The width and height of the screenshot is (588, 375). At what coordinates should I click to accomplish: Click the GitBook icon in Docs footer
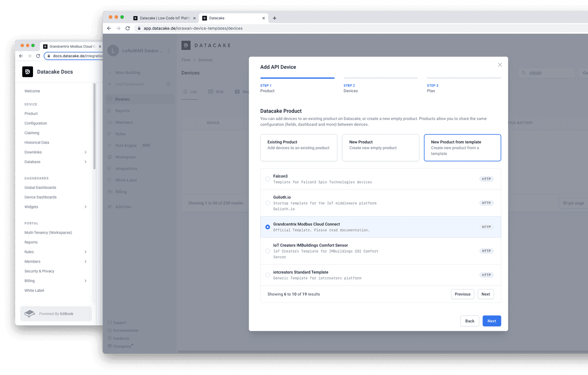point(30,314)
